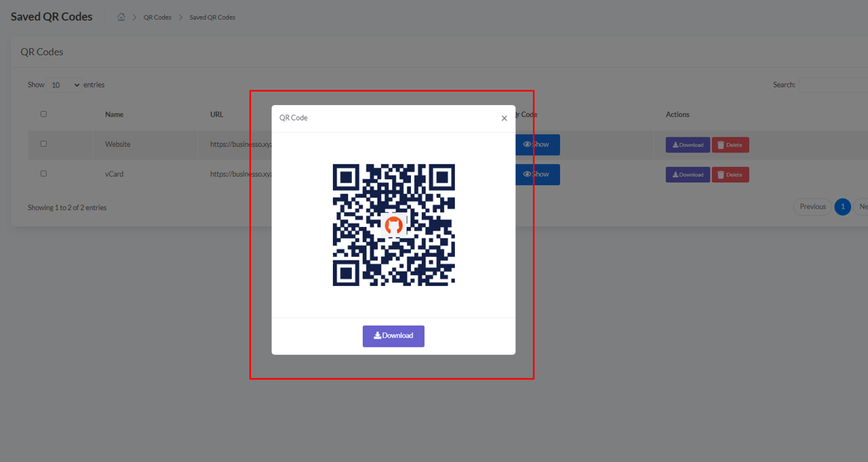Show the QR code for the vCard row
Image resolution: width=868 pixels, height=462 pixels.
(537, 174)
